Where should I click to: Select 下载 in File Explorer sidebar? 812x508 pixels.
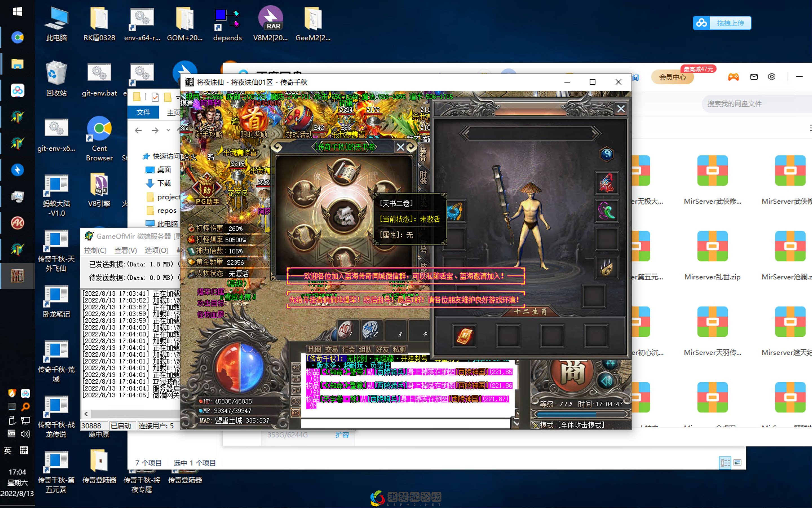click(x=159, y=183)
